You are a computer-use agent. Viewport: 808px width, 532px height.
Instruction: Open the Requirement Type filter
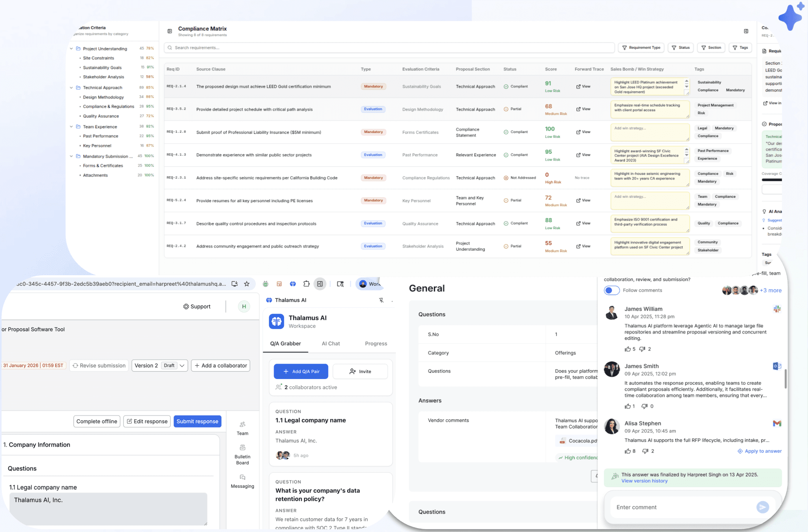[x=641, y=48]
